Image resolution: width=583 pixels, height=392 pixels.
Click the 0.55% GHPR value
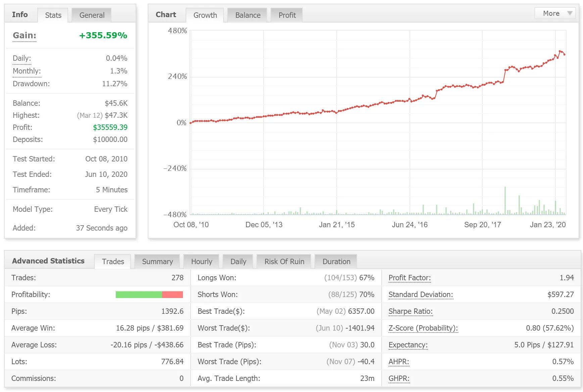click(563, 378)
